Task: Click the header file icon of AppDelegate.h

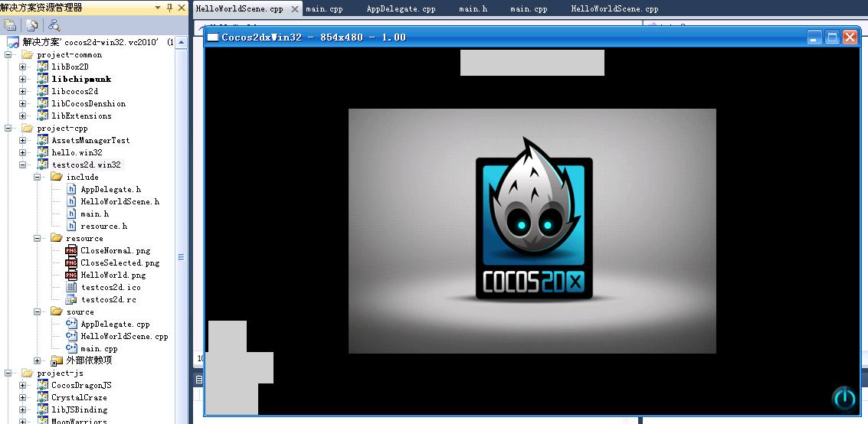Action: pos(71,189)
